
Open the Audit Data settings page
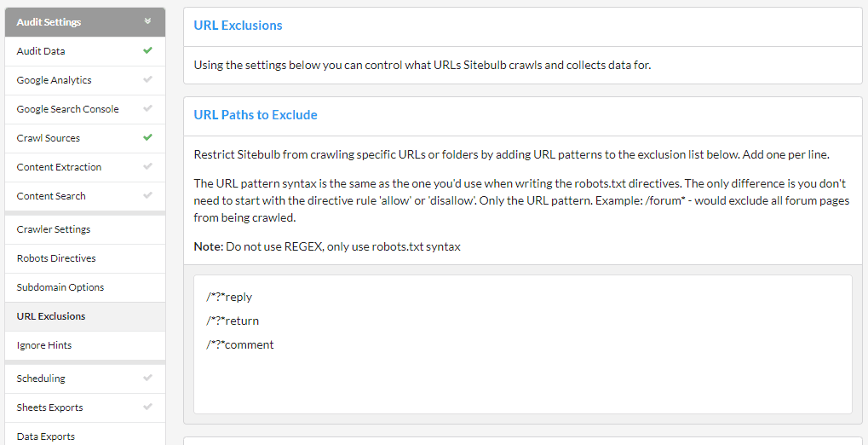coord(41,51)
